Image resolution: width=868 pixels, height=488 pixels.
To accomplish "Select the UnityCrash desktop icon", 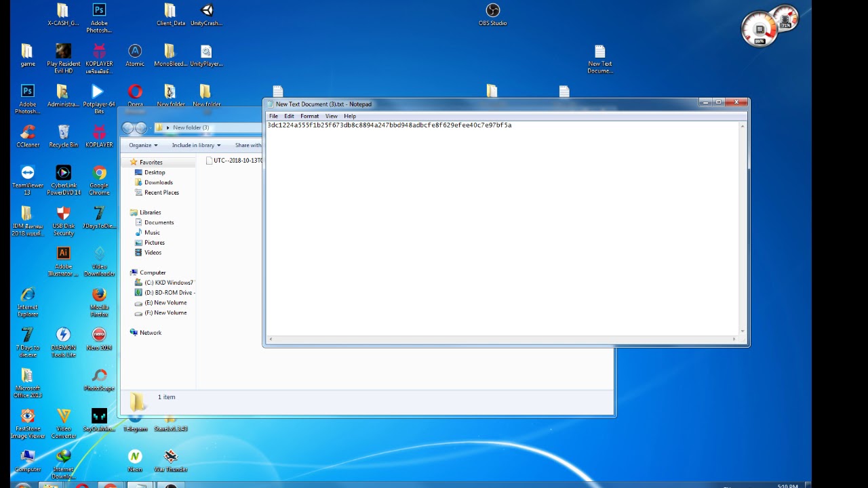I will point(206,15).
